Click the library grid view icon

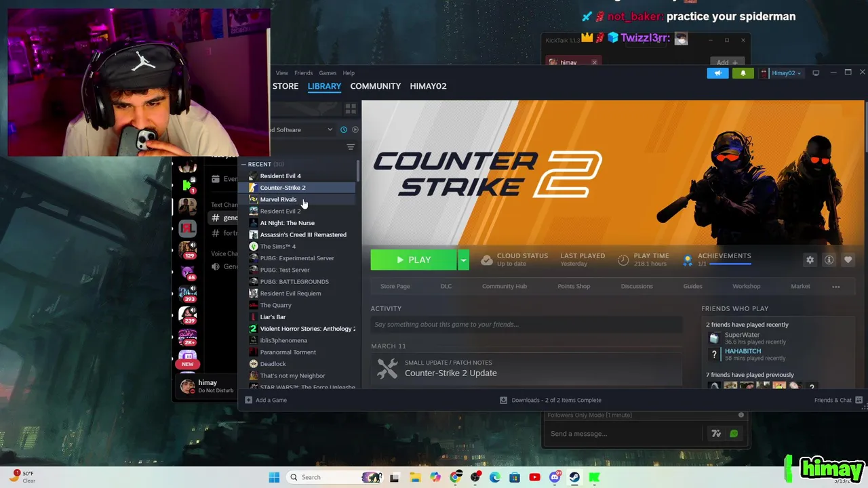pyautogui.click(x=351, y=108)
